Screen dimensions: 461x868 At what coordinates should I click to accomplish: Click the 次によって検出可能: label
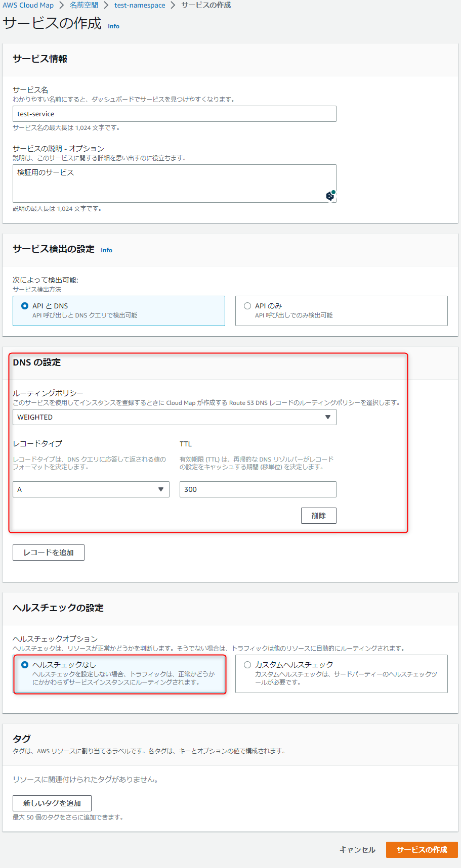tap(46, 280)
